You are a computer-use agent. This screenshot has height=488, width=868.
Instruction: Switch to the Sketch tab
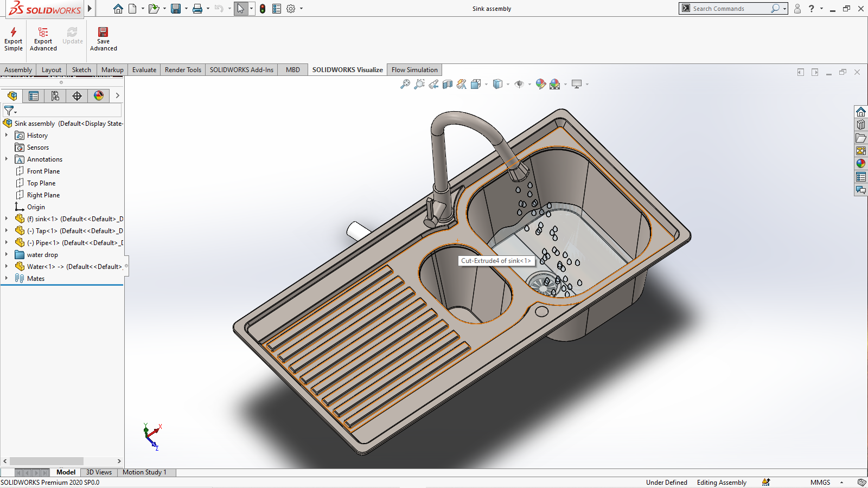(82, 69)
